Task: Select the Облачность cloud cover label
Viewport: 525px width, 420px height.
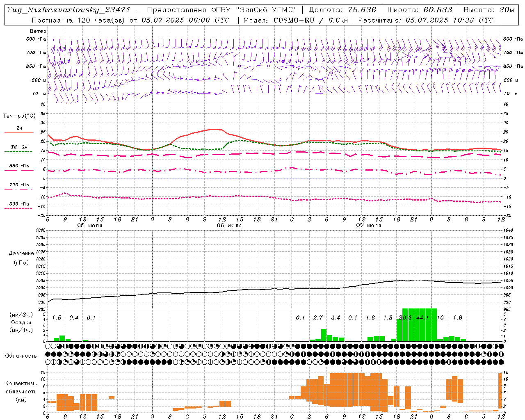Action: [x=21, y=356]
